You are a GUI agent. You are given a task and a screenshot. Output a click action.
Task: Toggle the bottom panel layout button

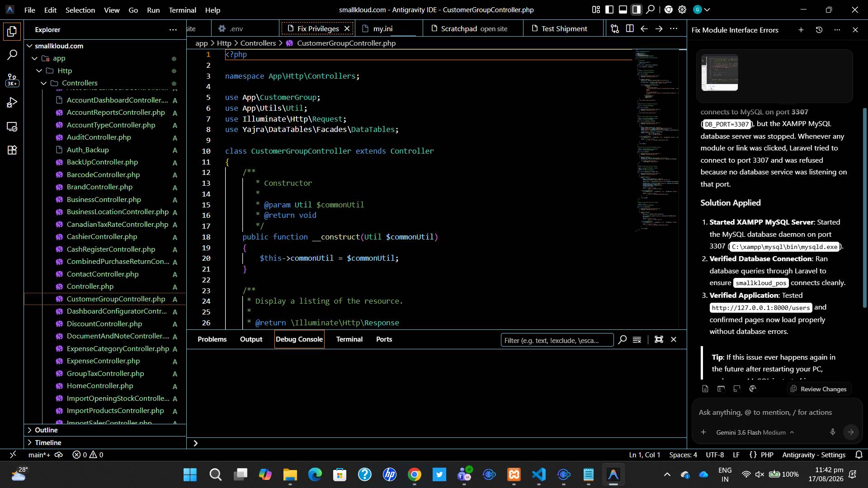[623, 9]
